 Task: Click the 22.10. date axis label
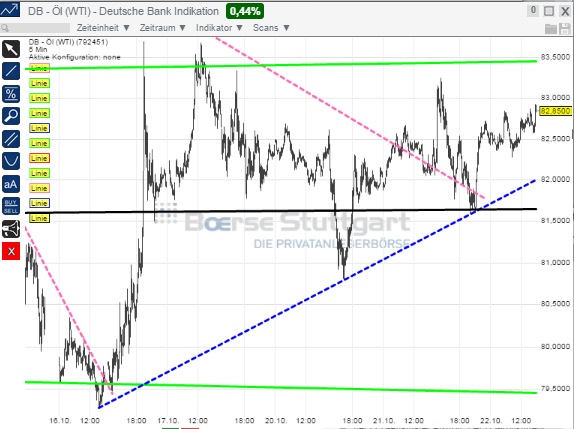[x=491, y=421]
